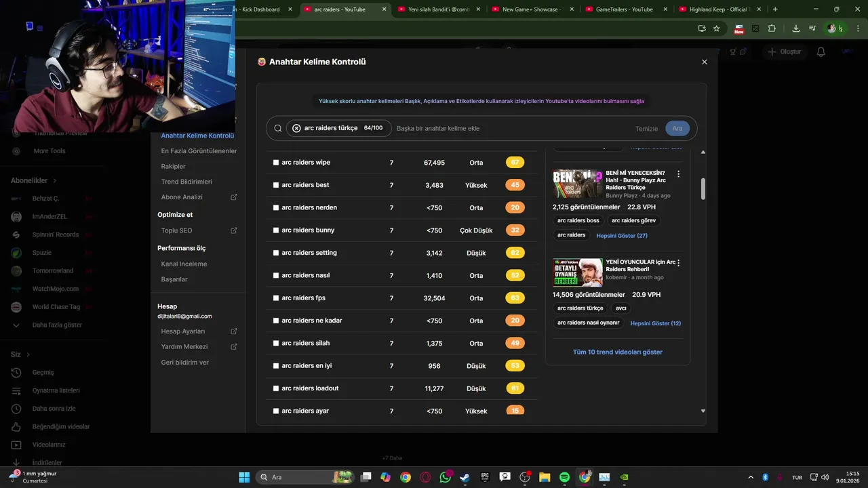Open YouTube notifications bell
868x488 pixels.
pos(821,52)
